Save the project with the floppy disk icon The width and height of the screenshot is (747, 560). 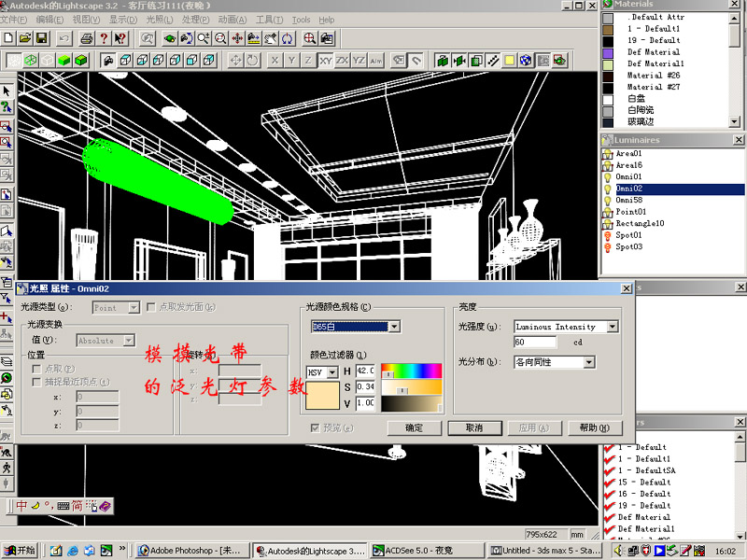point(42,38)
